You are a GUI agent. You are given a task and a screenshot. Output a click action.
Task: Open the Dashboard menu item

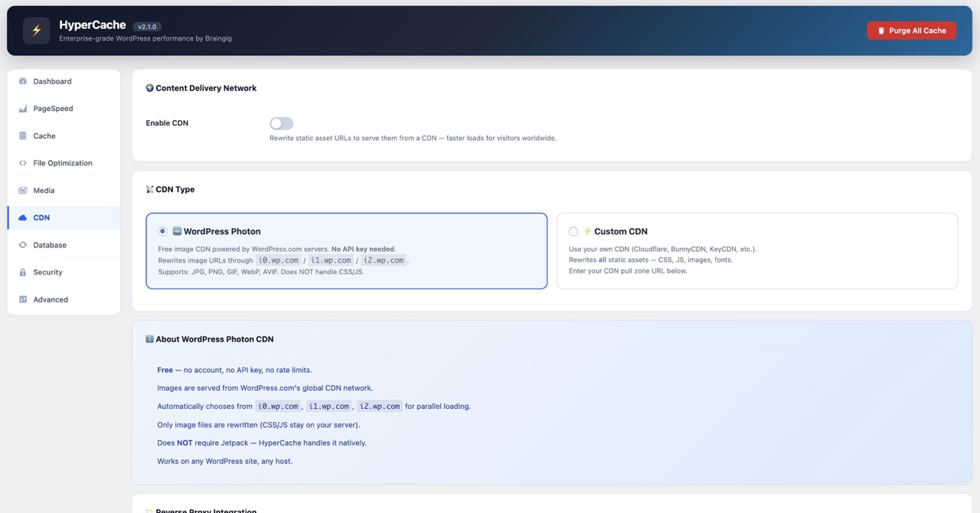[64, 81]
